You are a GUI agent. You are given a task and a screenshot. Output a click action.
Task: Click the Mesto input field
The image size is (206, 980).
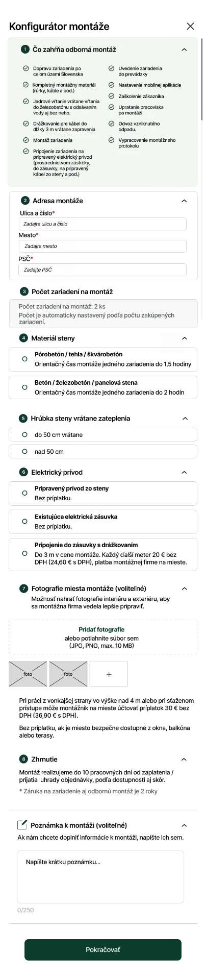point(102,246)
